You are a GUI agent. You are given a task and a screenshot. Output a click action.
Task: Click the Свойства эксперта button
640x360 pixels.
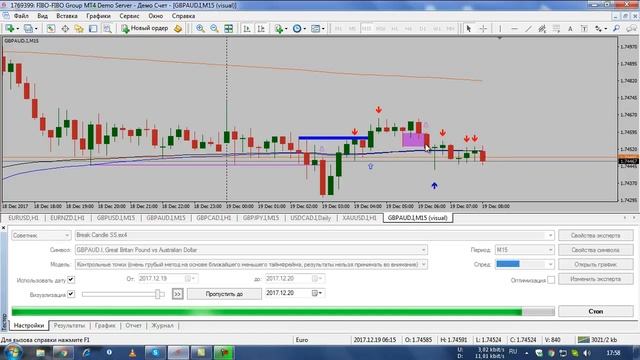[x=596, y=236]
